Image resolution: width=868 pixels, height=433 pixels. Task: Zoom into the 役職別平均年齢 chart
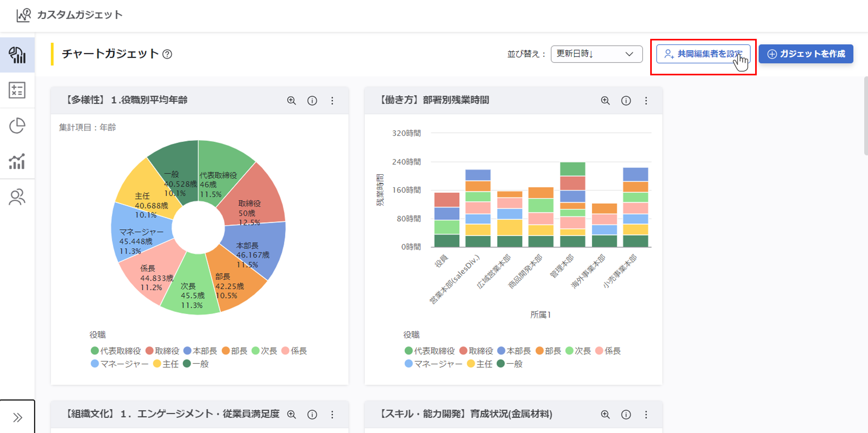291,100
